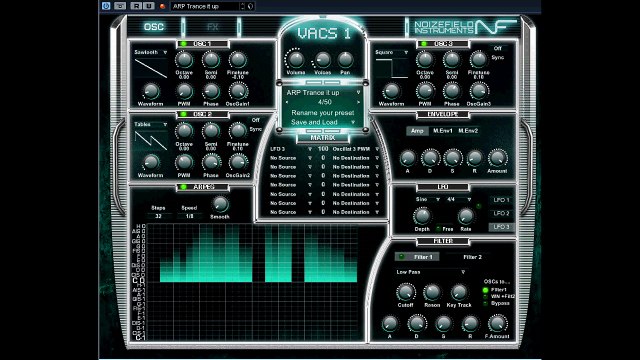Screen dimensions: 640x360
Task: Toggle the OSC 3 green power LED
Action: click(x=424, y=44)
